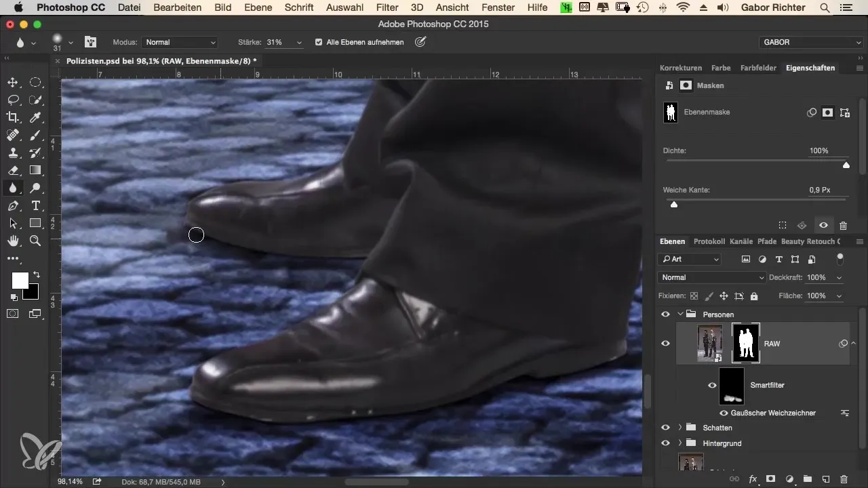Open the layer blend mode Normal dropdown
The image size is (868, 488).
pyautogui.click(x=712, y=277)
